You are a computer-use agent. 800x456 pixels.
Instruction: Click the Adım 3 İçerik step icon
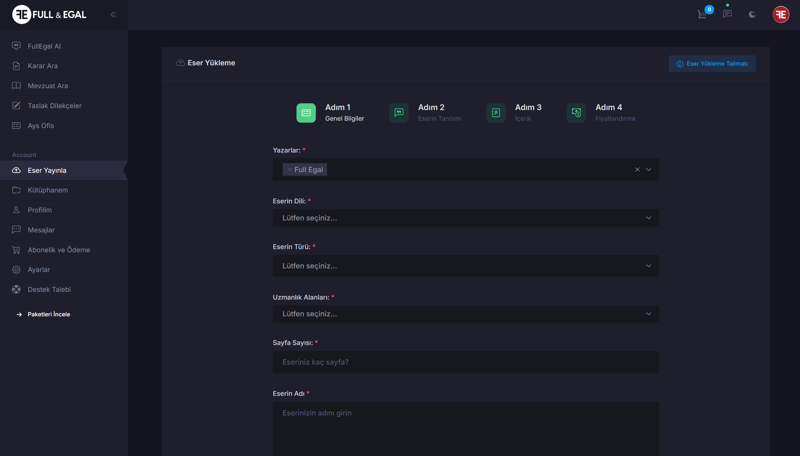[496, 113]
